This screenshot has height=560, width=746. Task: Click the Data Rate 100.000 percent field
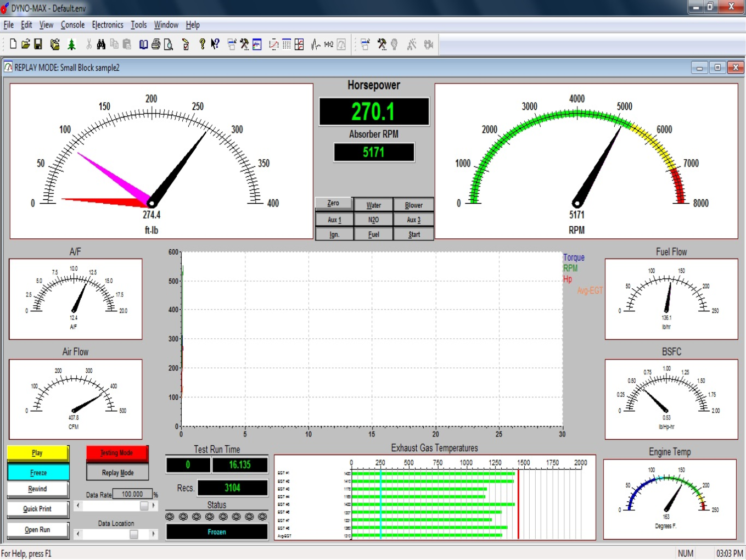tap(132, 494)
